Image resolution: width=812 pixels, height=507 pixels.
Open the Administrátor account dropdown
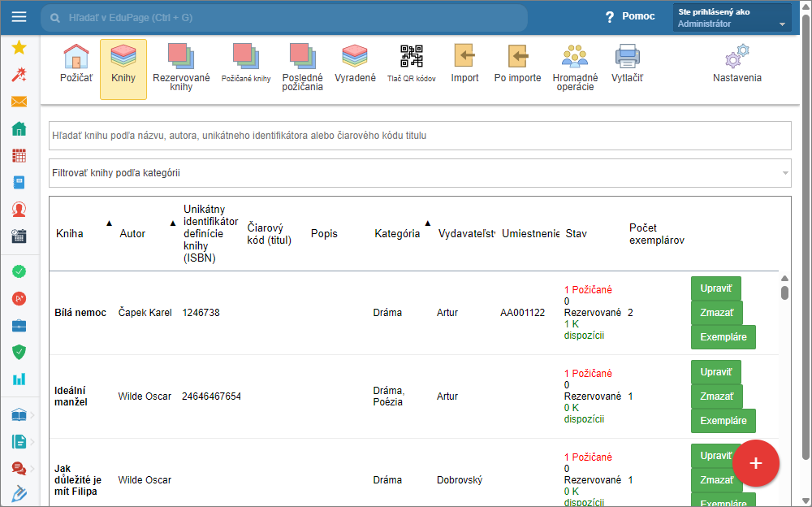[x=732, y=18]
